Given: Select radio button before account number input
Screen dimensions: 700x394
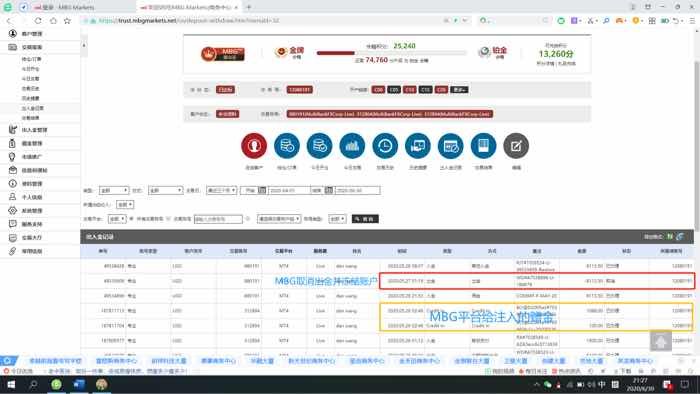Looking at the screenshot, I should (x=169, y=219).
